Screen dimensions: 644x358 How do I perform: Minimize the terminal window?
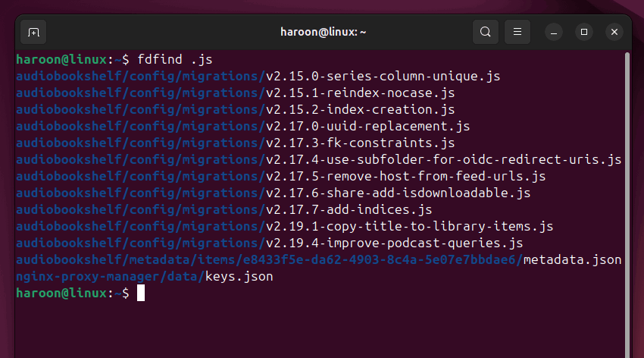tap(554, 32)
